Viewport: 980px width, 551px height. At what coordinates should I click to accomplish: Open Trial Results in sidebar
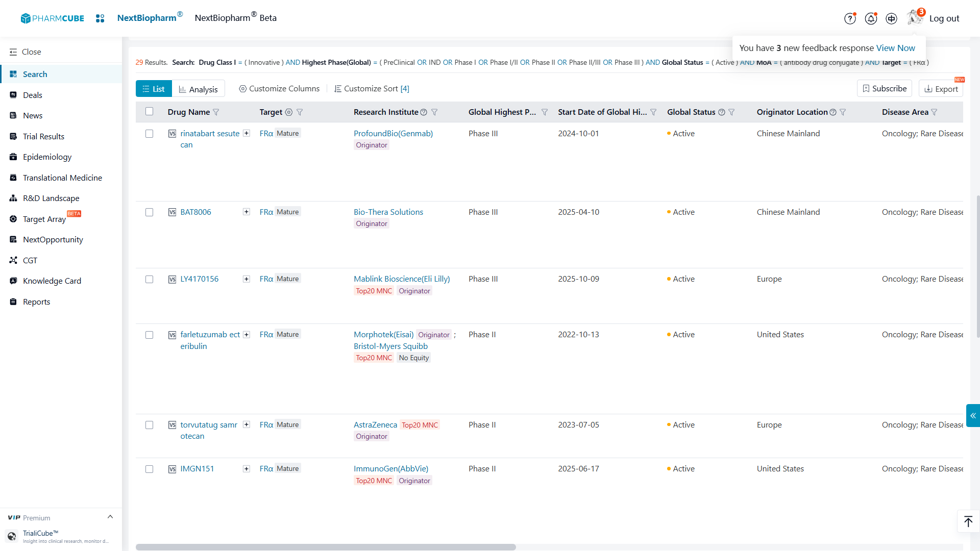point(43,136)
